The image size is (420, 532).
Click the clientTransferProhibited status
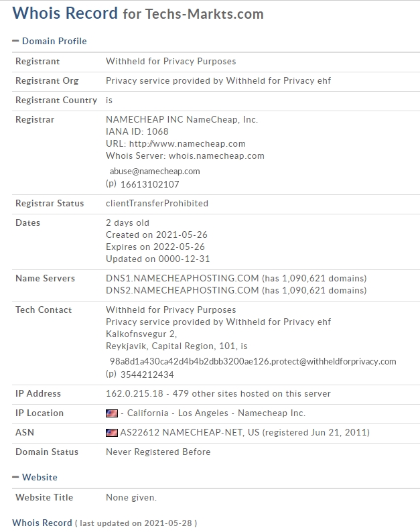pos(157,203)
